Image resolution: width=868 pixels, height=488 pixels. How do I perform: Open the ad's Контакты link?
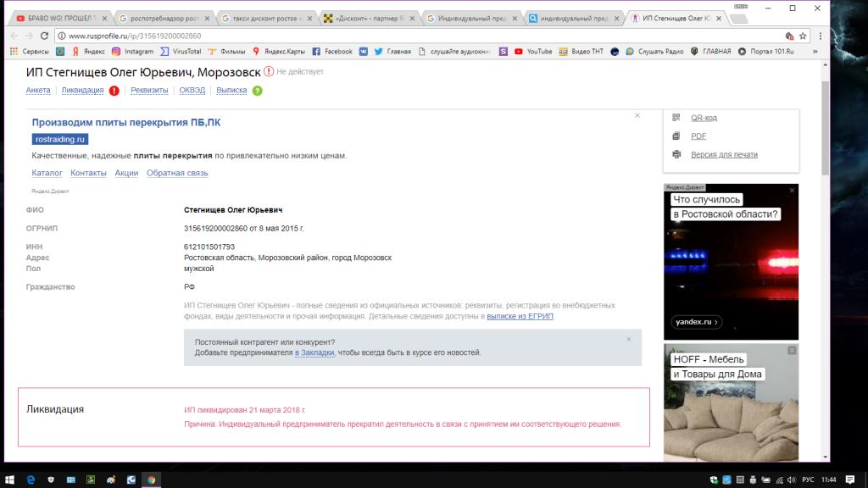[88, 173]
